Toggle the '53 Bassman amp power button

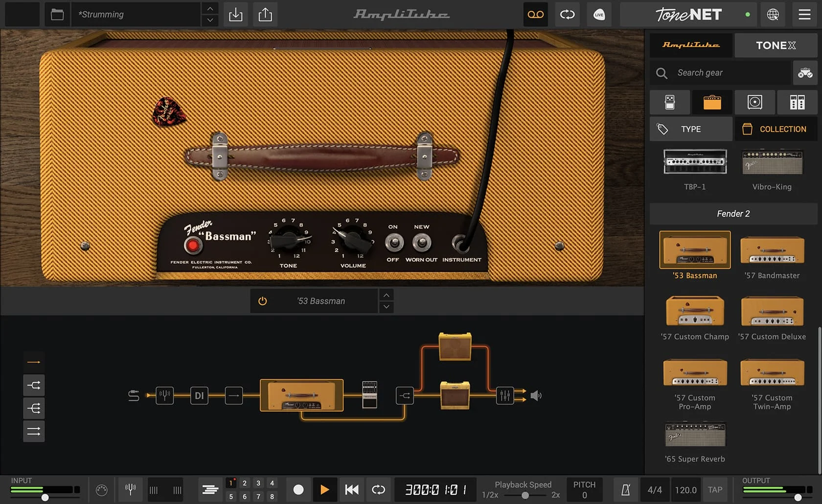[x=263, y=301]
